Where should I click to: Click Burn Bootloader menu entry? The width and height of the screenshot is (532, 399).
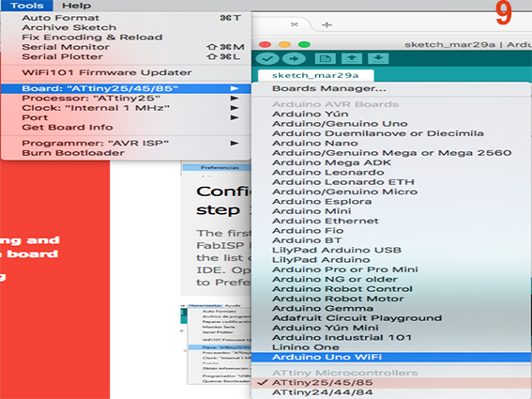click(127, 153)
